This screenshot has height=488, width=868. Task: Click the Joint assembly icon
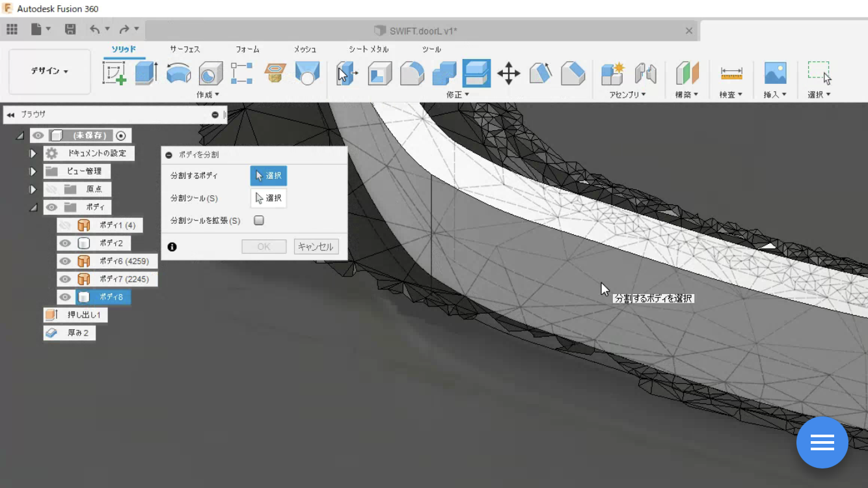click(645, 73)
